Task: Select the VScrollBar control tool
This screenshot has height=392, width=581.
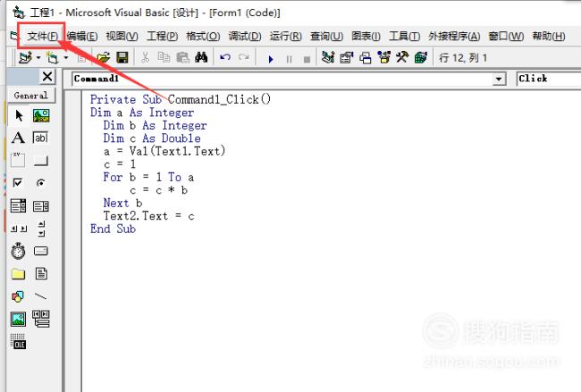Action: (x=41, y=229)
